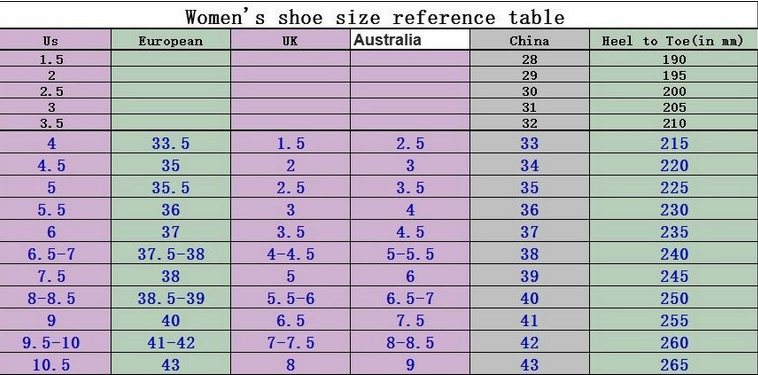Select the Us column header
This screenshot has height=375, width=758.
tap(51, 41)
